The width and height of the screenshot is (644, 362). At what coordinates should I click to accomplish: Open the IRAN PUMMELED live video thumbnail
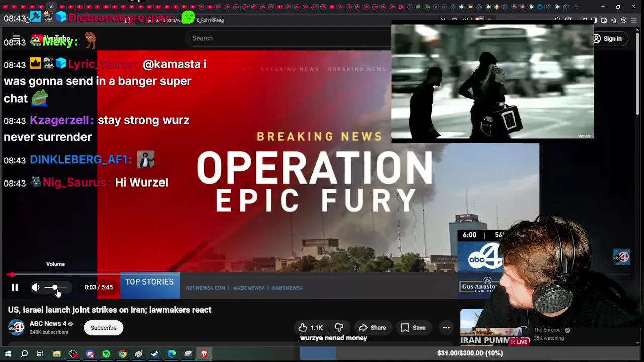pos(495,327)
